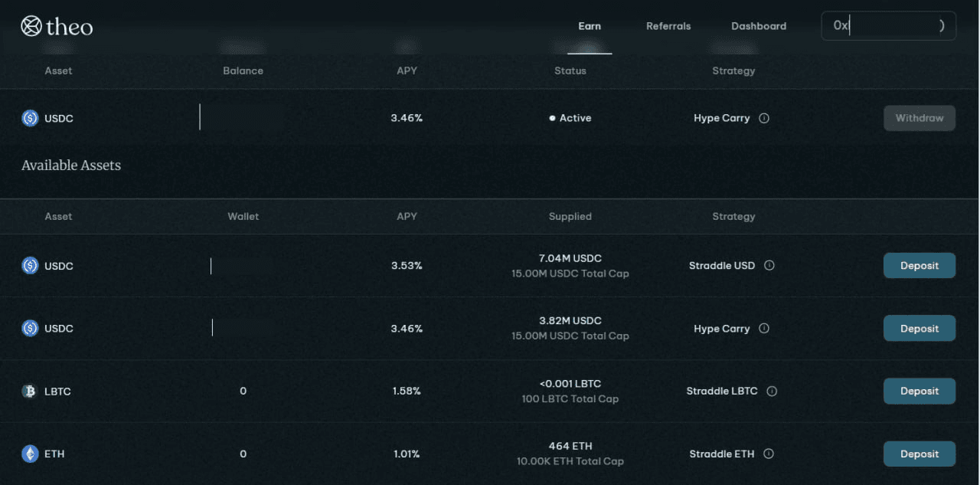The height and width of the screenshot is (485, 980).
Task: Switch to the Earn tab
Action: click(590, 26)
